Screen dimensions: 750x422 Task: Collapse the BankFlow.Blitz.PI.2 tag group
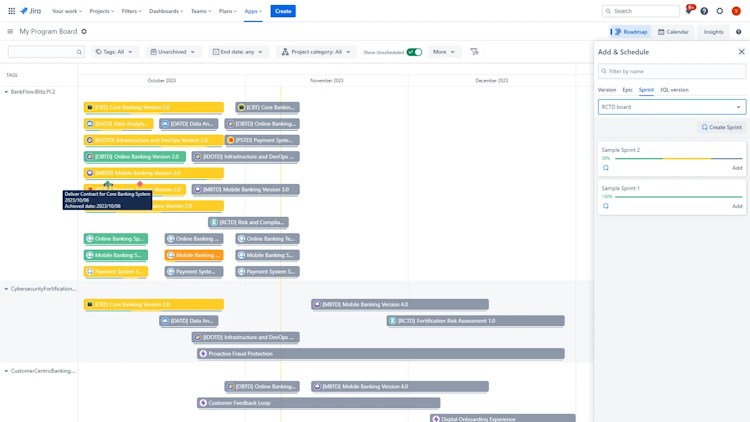pos(6,92)
